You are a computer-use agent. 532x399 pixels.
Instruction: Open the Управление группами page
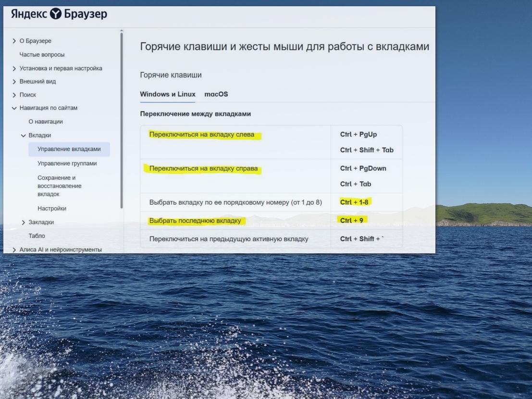67,163
